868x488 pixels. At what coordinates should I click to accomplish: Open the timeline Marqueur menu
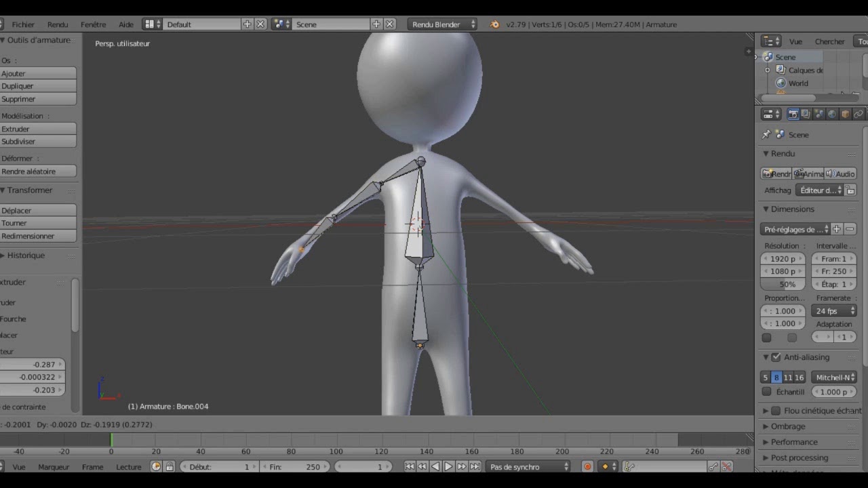(x=54, y=467)
